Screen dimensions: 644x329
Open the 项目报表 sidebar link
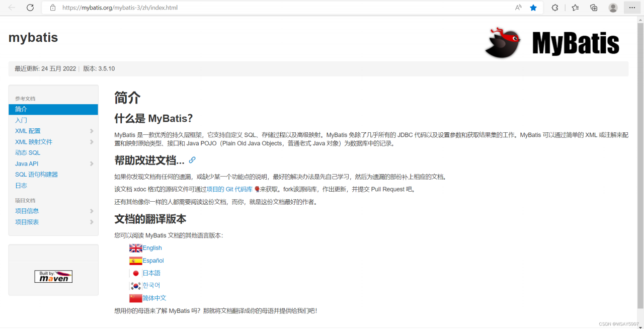[x=27, y=222]
